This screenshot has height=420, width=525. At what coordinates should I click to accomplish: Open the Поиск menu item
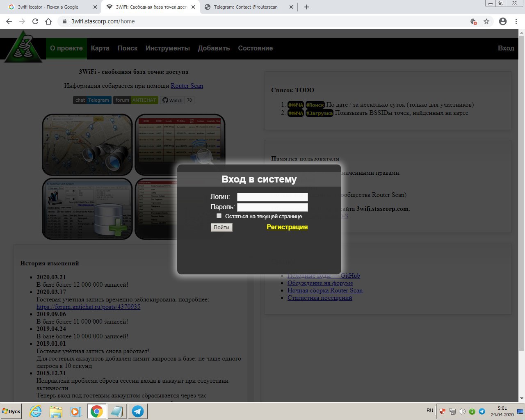[x=128, y=48]
